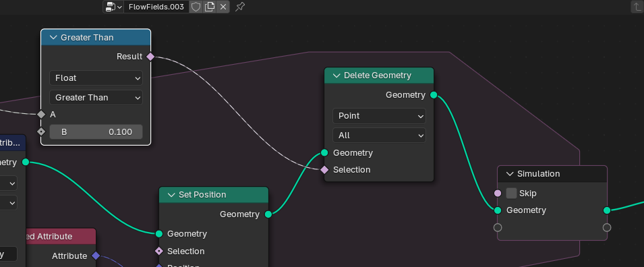Open the Float data type dropdown
The width and height of the screenshot is (644, 267).
96,78
